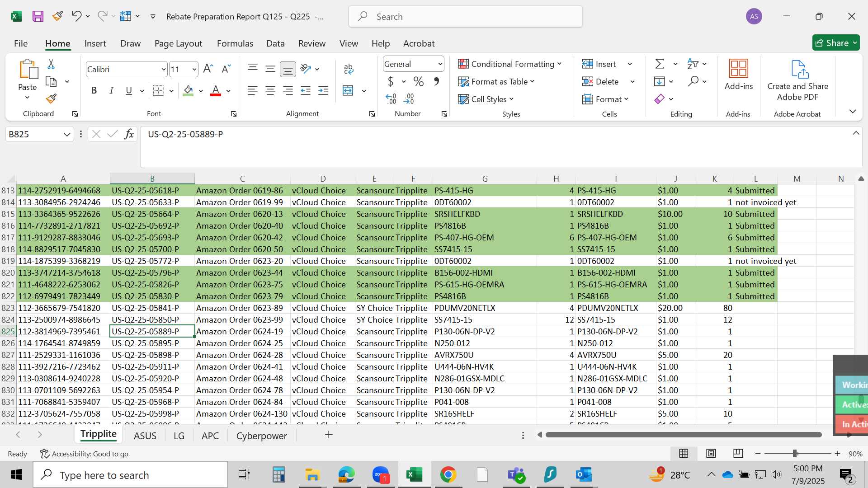The height and width of the screenshot is (488, 868).
Task: Open the font size 11 dropdown
Action: pyautogui.click(x=194, y=70)
